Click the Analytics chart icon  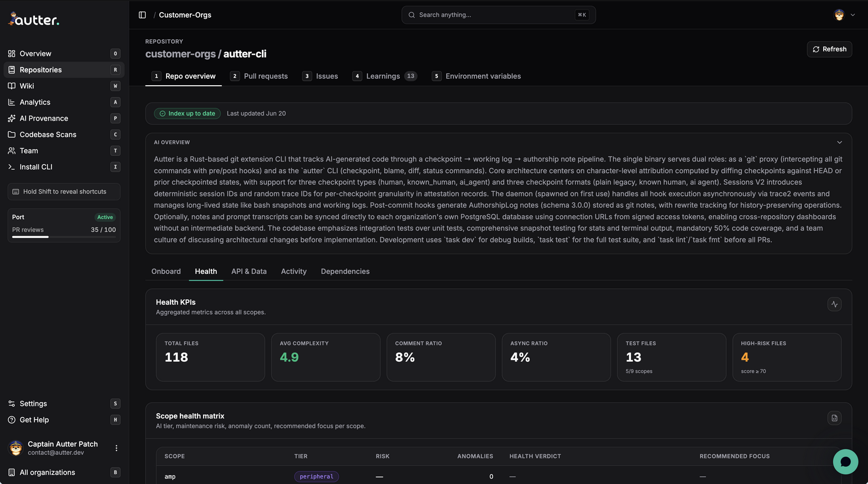click(12, 102)
